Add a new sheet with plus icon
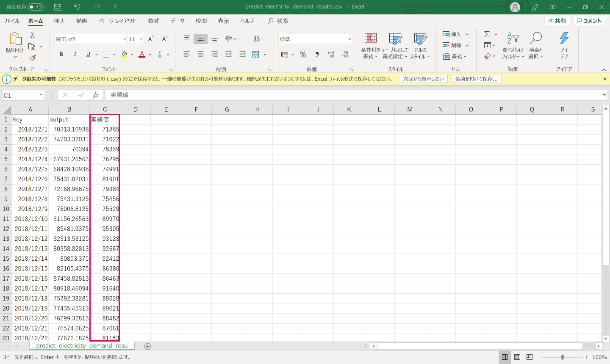Screen dimensions: 610x364 [147, 346]
